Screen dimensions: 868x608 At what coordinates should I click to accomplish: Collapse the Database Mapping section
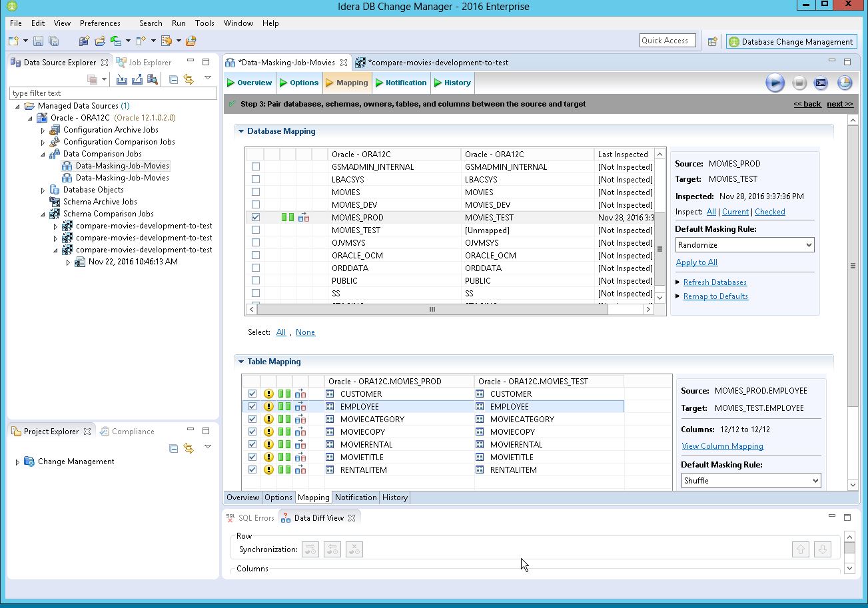point(241,131)
